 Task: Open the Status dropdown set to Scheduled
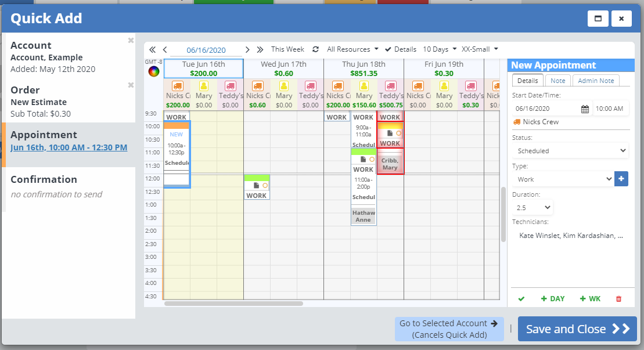coord(571,151)
